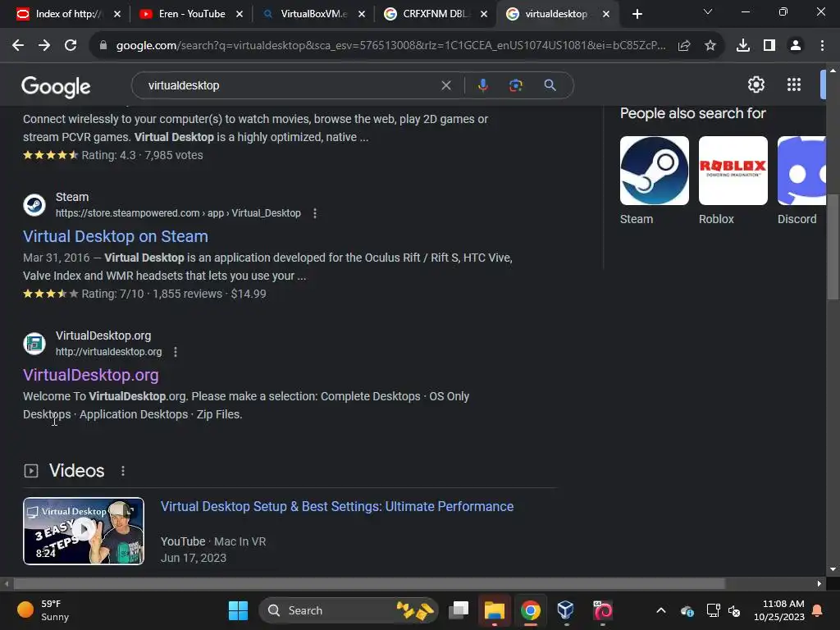Screen dimensions: 840x630
Task: Open Google apps grid
Action: pos(794,84)
